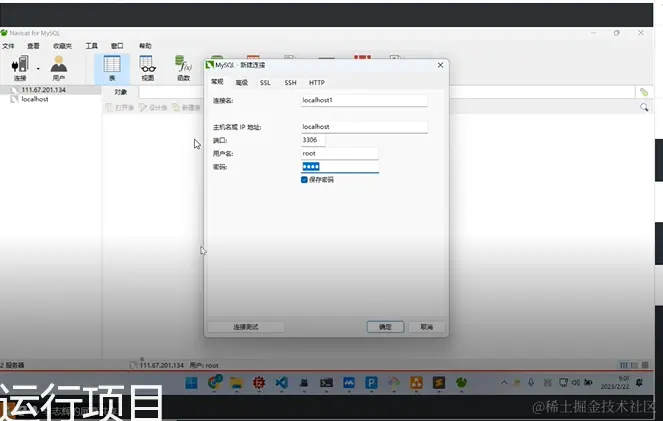Open the red gear app in taskbar
This screenshot has height=421, width=663.
point(259,383)
